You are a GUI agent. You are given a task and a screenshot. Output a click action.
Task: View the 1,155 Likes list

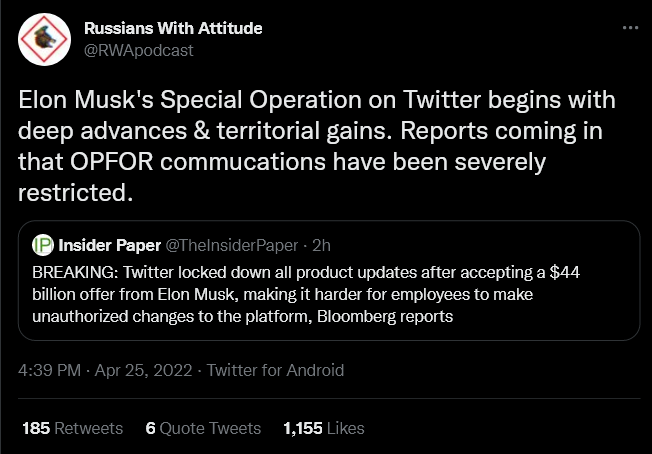pos(323,428)
